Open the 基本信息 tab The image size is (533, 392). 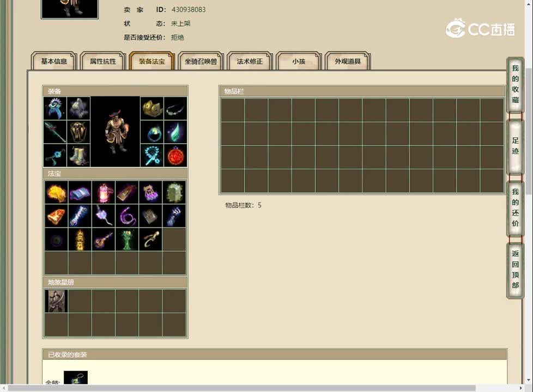pos(54,61)
